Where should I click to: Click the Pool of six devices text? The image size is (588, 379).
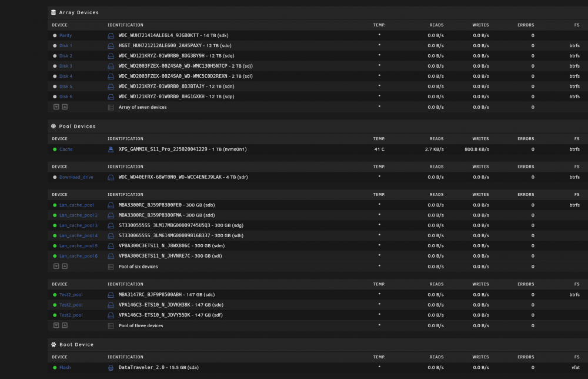click(x=138, y=267)
